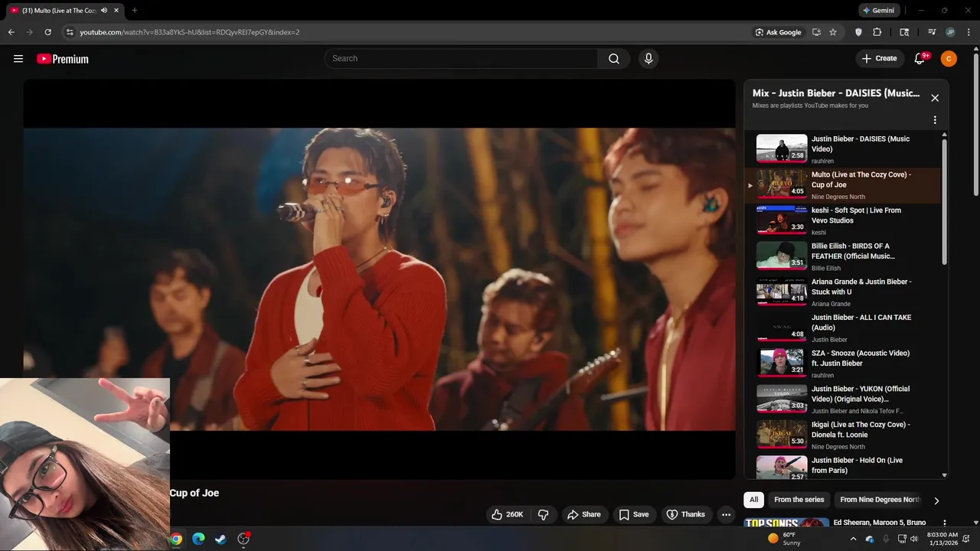
Task: Share the video
Action: point(584,514)
